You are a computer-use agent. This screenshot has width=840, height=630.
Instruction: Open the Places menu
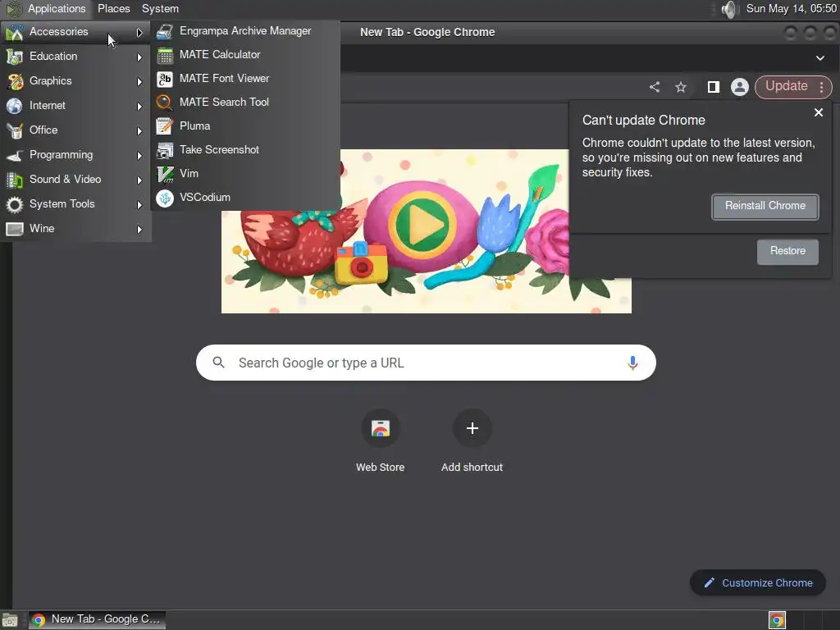pyautogui.click(x=113, y=8)
